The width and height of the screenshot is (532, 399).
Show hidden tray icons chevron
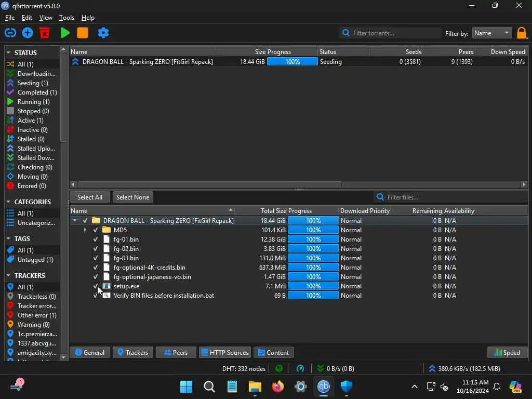click(x=414, y=387)
